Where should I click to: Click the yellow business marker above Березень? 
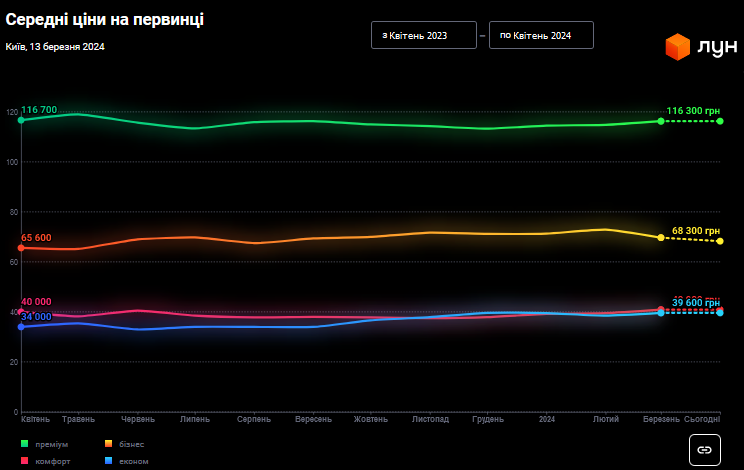pyautogui.click(x=661, y=237)
